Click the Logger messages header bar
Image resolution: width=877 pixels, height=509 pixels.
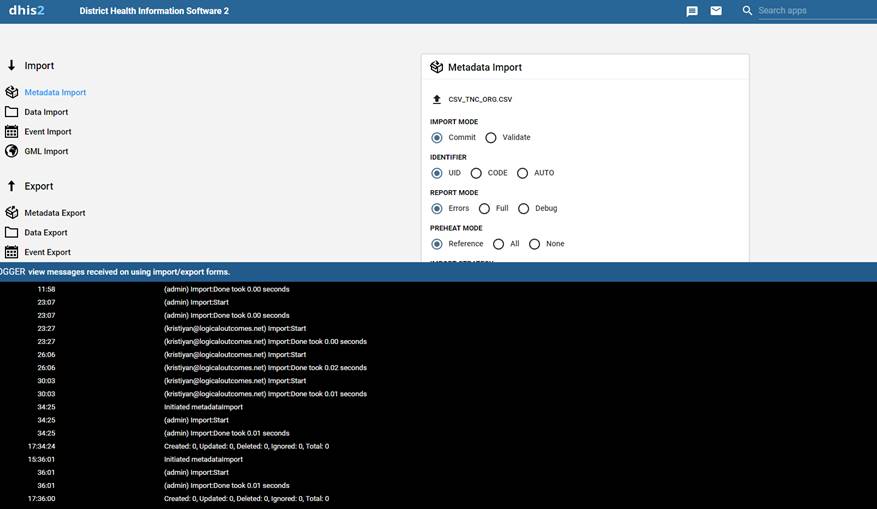tap(438, 272)
